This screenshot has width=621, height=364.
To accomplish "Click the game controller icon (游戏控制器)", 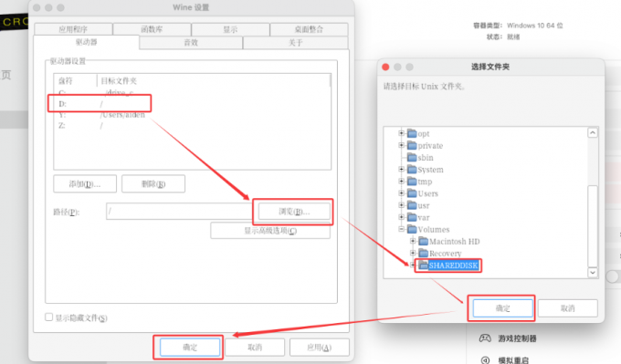I will pos(485,338).
